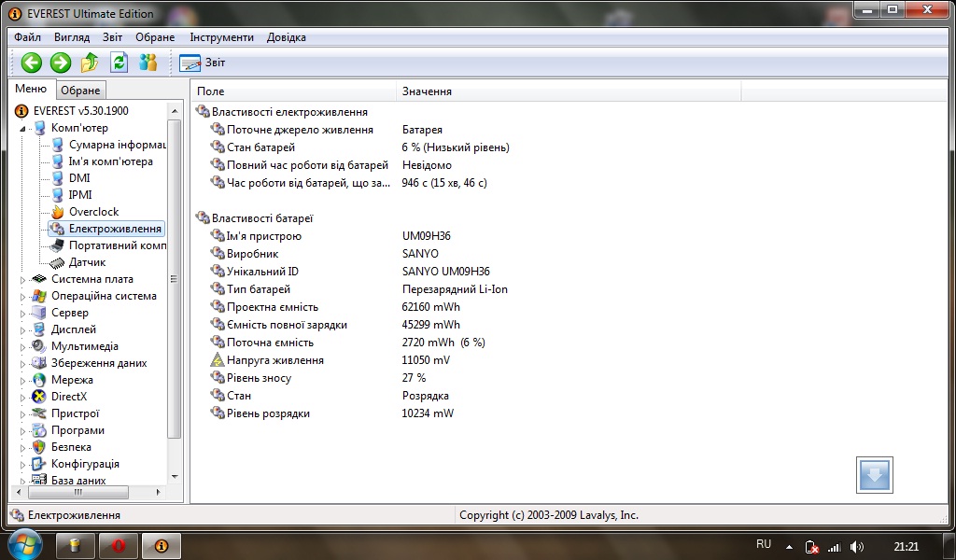Open the Overclock flame icon item

pyautogui.click(x=57, y=212)
